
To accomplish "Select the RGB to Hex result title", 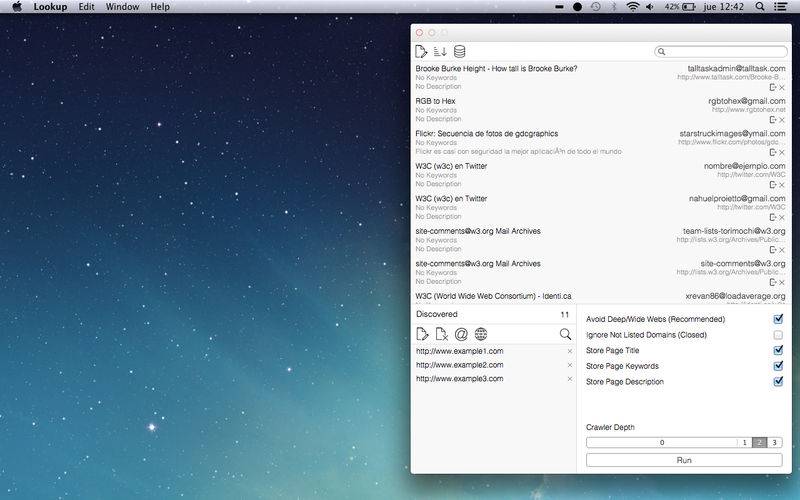I will (435, 101).
